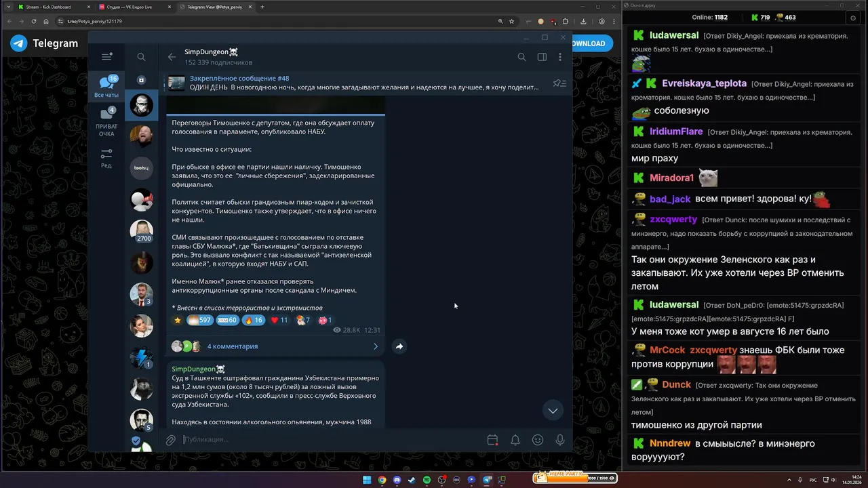Expand comments via the chevron arrow
Screen dimensions: 868x488
click(376, 346)
